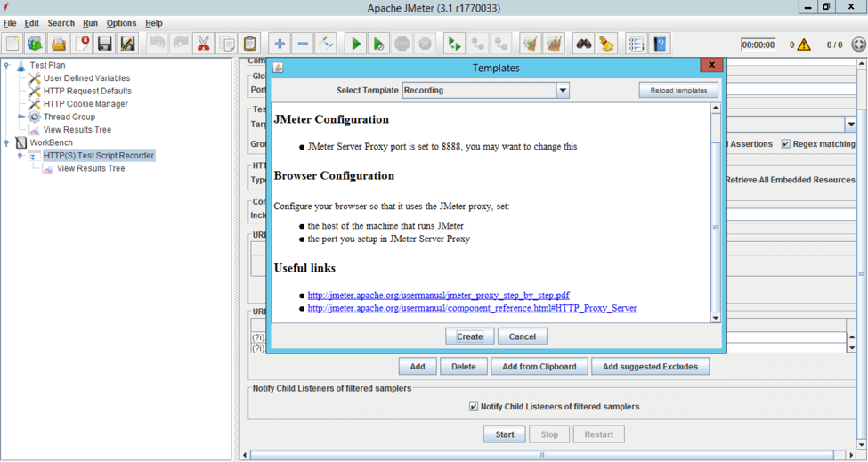This screenshot has width=868, height=462.
Task: Click Templates dialog scrollbar up arrow
Action: point(715,109)
